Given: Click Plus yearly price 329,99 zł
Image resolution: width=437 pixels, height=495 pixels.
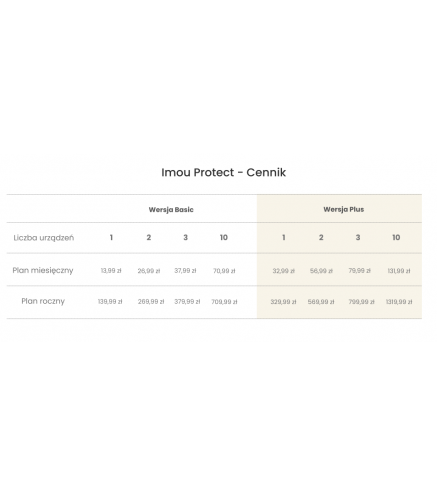Looking at the screenshot, I should (283, 302).
